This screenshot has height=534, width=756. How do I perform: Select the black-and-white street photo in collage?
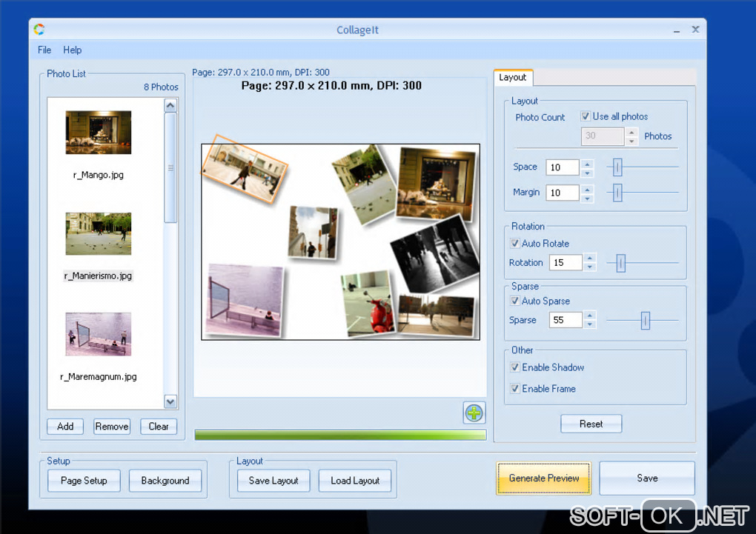coord(435,253)
